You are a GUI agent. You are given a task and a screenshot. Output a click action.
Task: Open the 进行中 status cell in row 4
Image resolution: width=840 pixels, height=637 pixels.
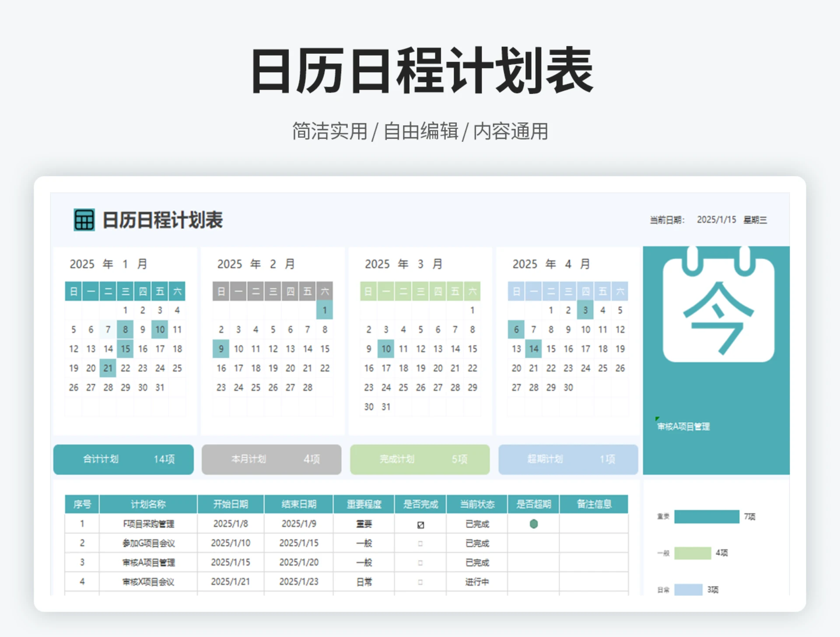click(x=477, y=582)
